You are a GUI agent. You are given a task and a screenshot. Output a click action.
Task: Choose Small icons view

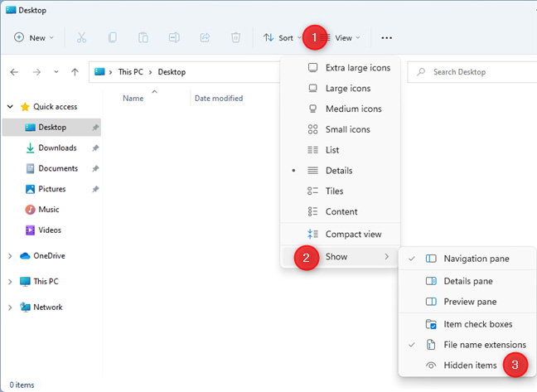coord(340,129)
